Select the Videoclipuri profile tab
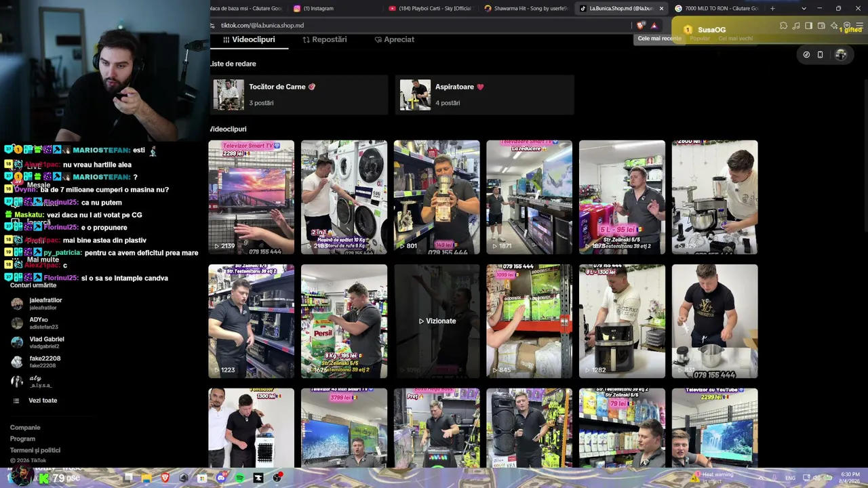Image resolution: width=868 pixels, height=488 pixels. [249, 39]
